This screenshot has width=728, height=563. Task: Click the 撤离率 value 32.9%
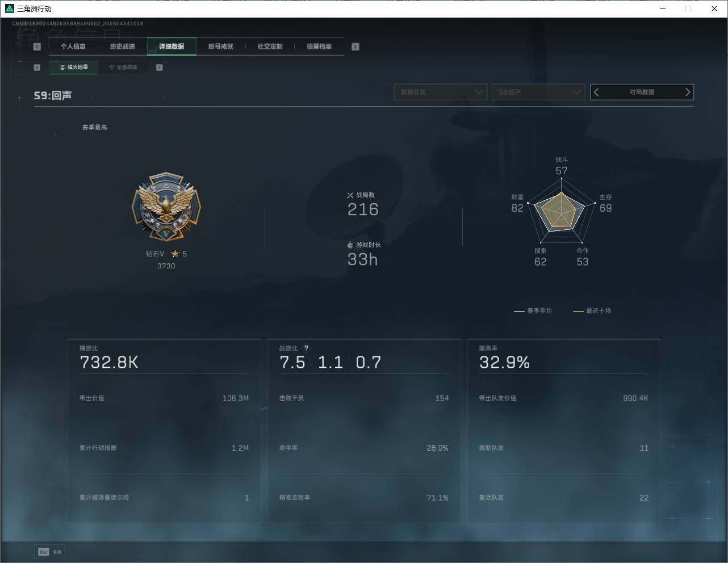pos(504,363)
